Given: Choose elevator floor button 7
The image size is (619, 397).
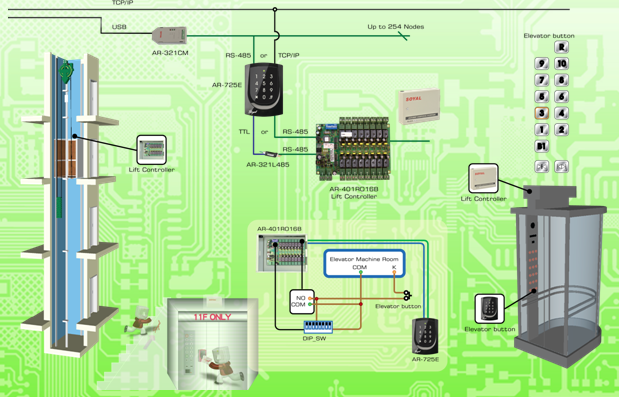Looking at the screenshot, I should click(x=542, y=80).
